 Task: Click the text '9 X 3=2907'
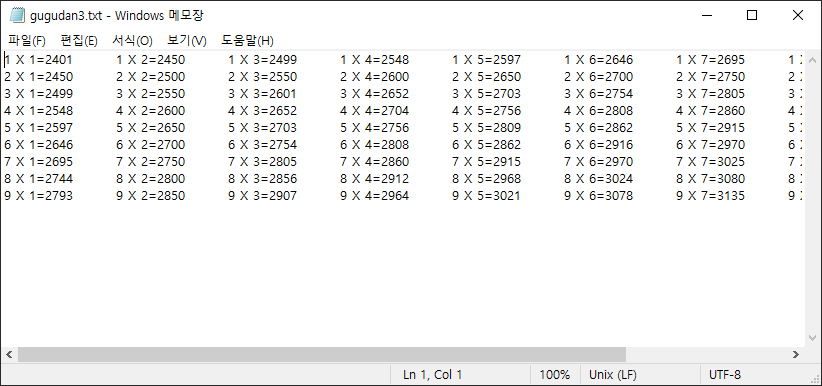pos(263,196)
